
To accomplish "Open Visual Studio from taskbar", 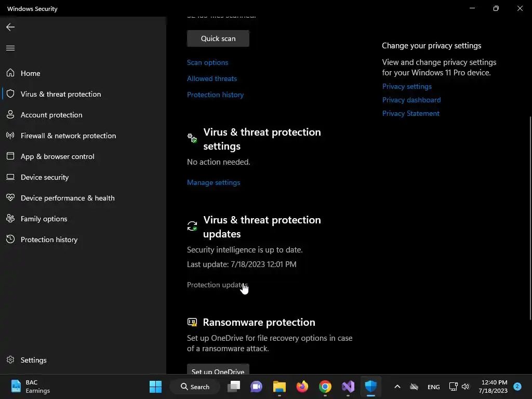I will (x=348, y=387).
